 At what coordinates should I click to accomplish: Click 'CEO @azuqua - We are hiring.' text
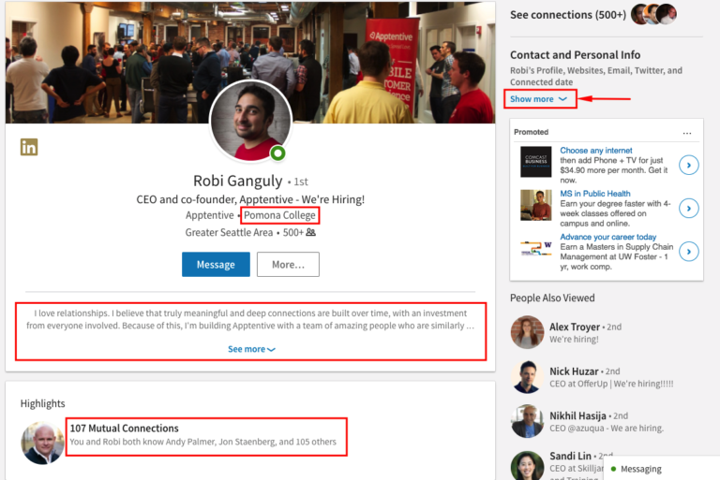coord(606,428)
